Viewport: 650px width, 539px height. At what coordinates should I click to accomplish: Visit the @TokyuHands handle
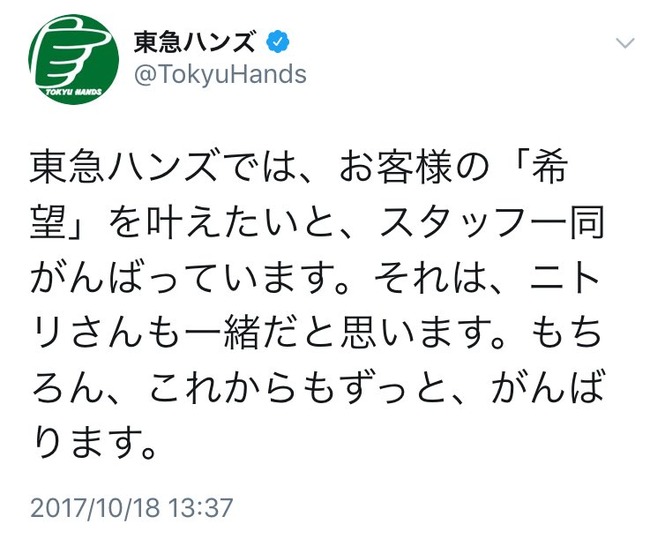(x=221, y=75)
